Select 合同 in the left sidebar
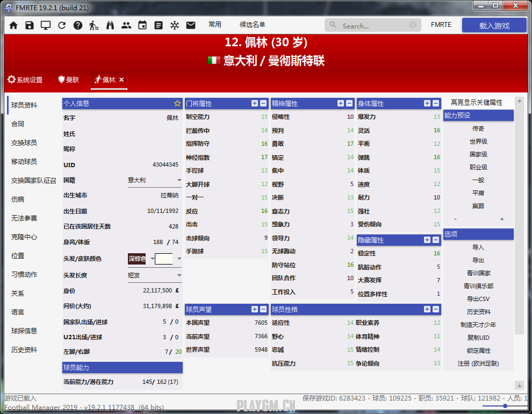 (18, 124)
